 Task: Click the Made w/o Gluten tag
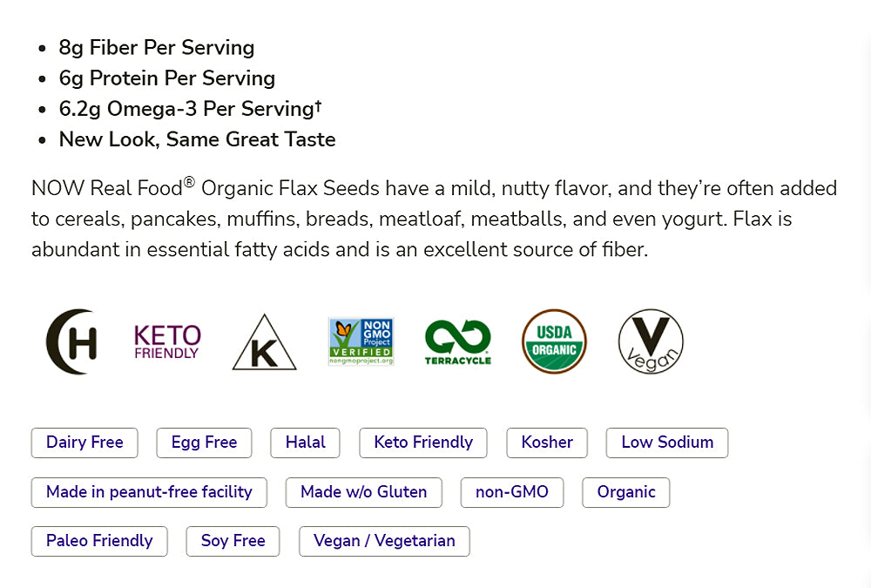pos(363,492)
